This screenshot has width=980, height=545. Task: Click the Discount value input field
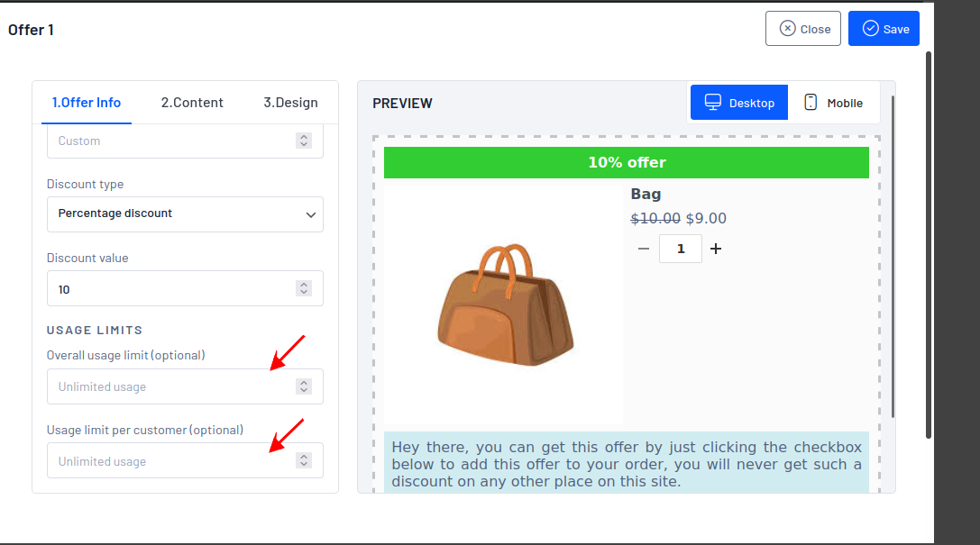coord(171,289)
